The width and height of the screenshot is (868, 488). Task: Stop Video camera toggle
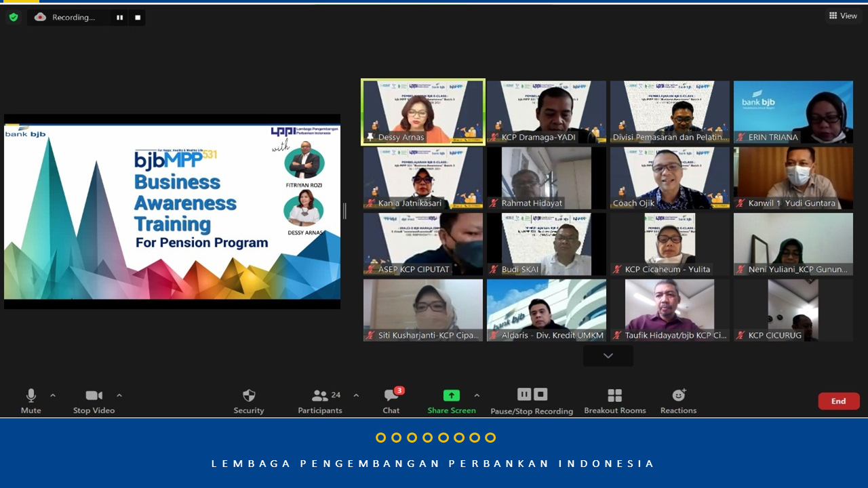(94, 401)
